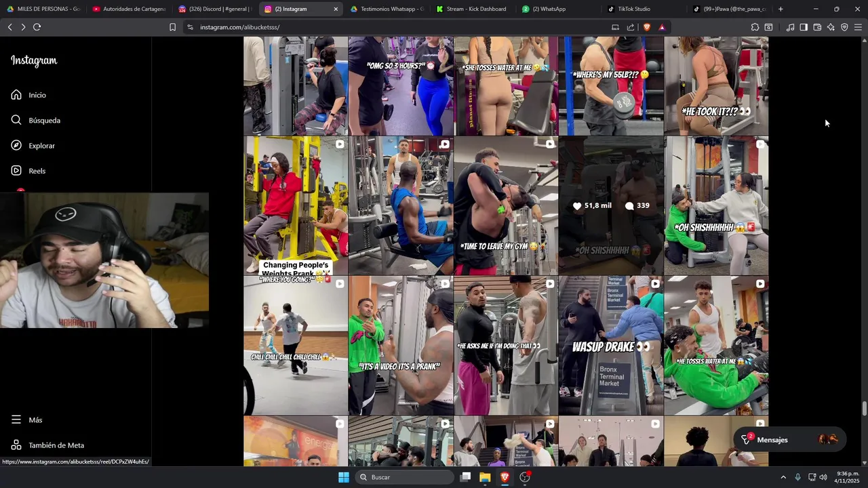
Task: Open a new browser tab with plus
Action: tap(781, 9)
